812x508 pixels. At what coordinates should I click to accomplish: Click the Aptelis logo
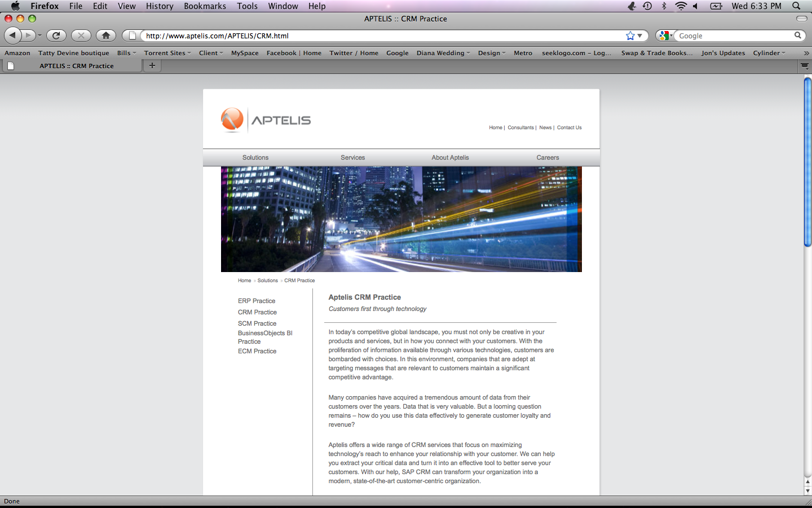click(266, 120)
